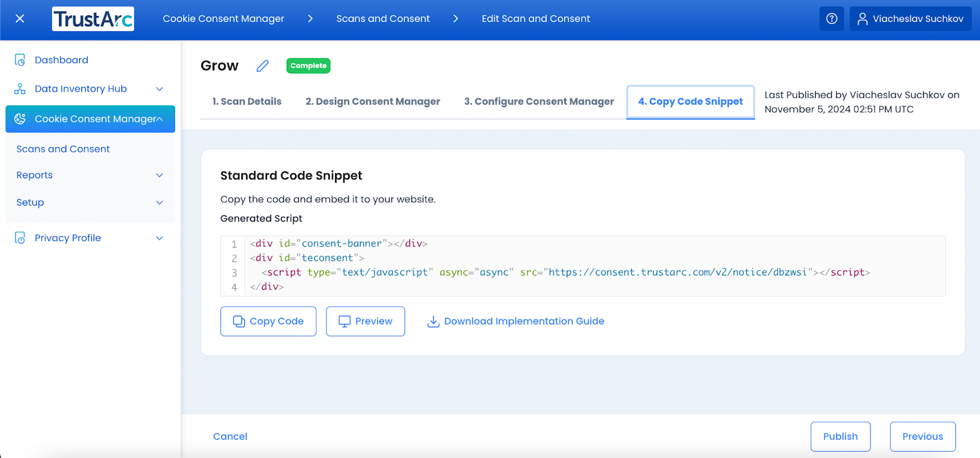Image resolution: width=980 pixels, height=458 pixels.
Task: Click the pencil icon to rename Grow
Action: [x=263, y=66]
